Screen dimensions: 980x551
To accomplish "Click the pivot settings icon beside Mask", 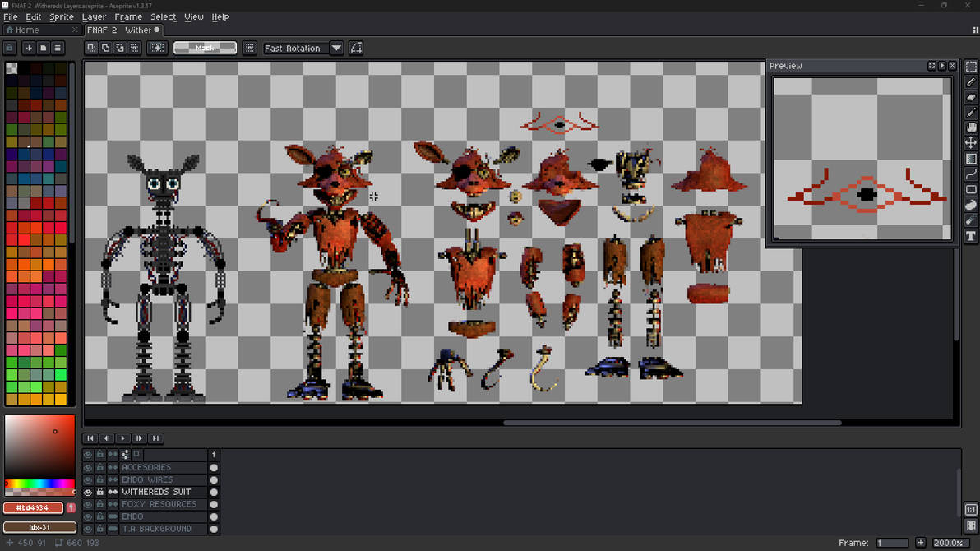I will pyautogui.click(x=249, y=48).
